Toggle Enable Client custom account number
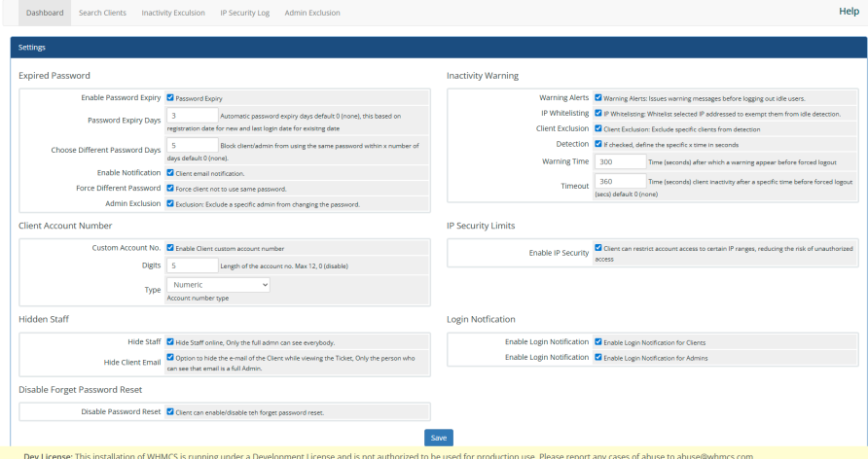868x459 pixels. [x=170, y=248]
